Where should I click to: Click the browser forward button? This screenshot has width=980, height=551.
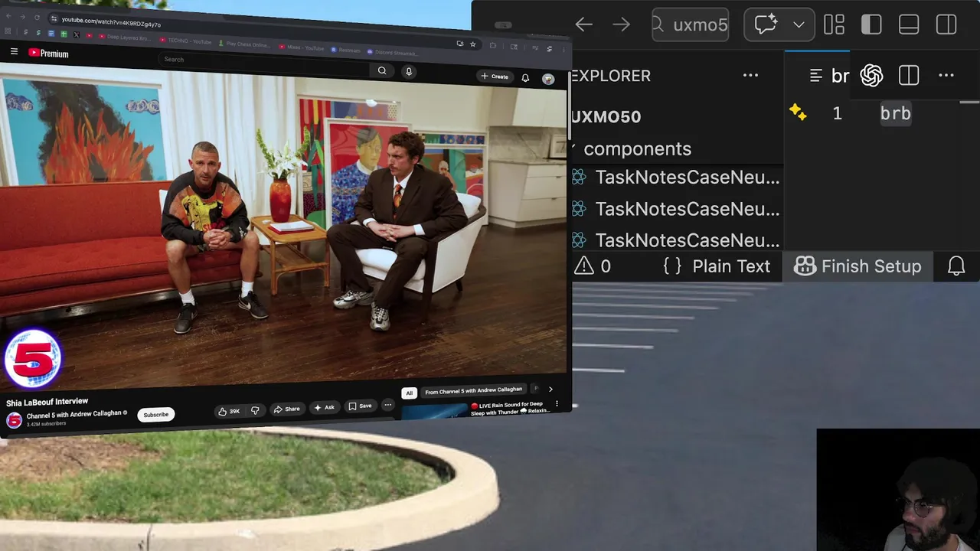(x=23, y=17)
